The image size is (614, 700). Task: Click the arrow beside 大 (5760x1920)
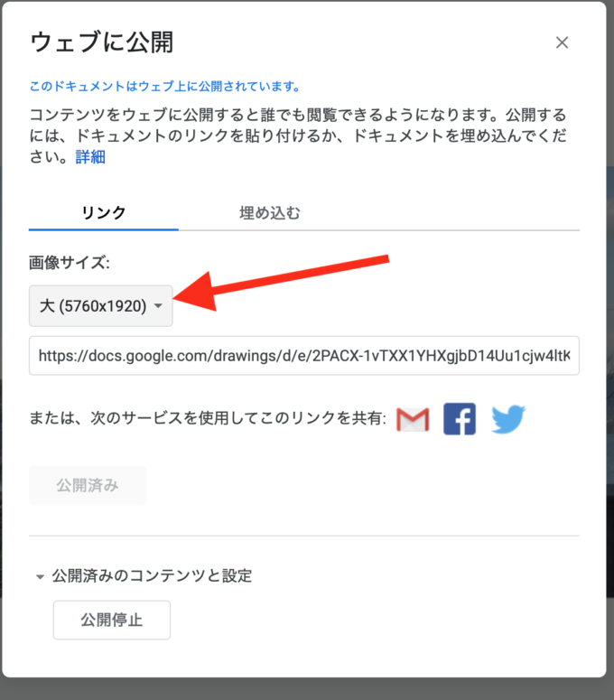(x=158, y=306)
